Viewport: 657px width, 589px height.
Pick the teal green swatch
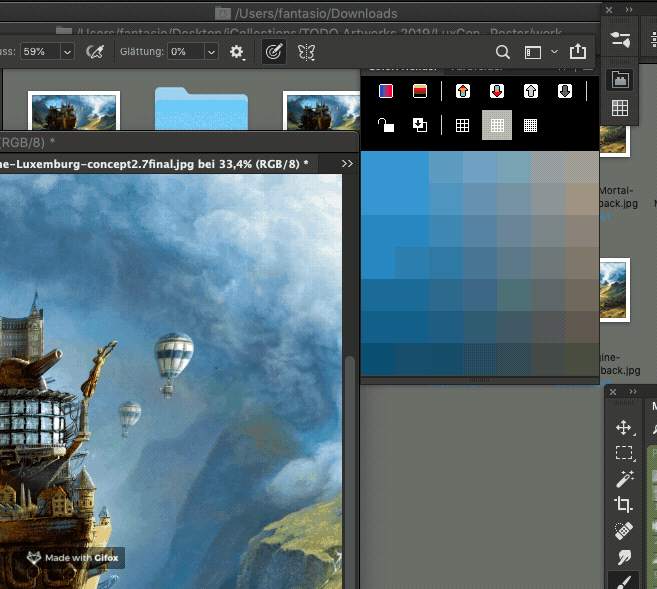pyautogui.click(x=514, y=294)
